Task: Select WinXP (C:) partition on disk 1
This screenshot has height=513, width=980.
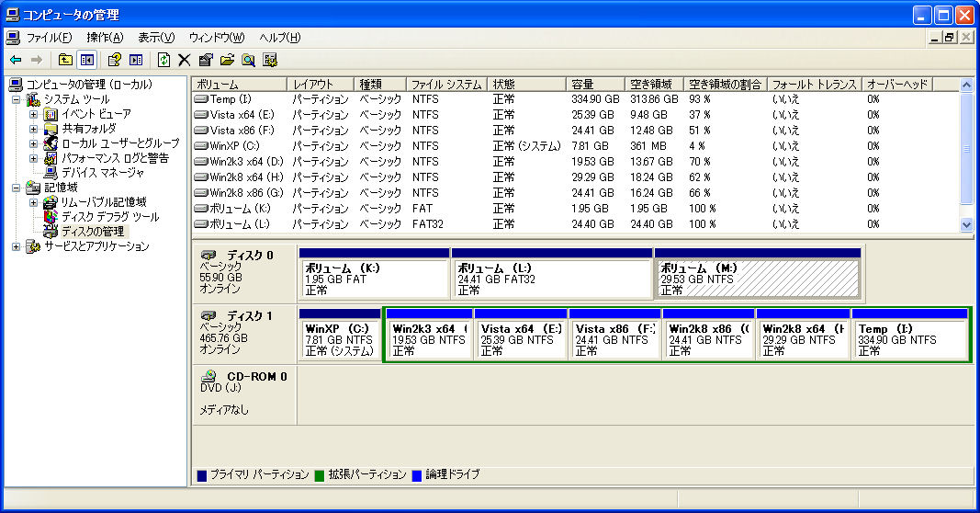Action: [340, 335]
